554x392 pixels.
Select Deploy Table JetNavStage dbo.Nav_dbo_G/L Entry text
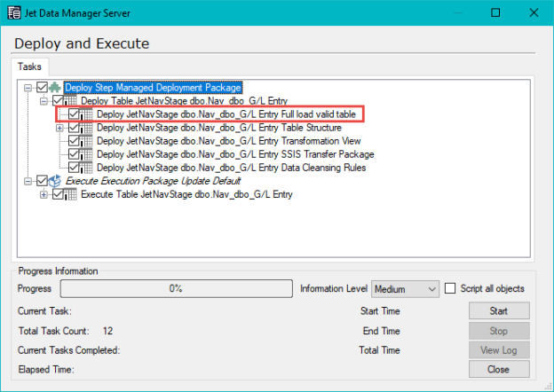click(185, 101)
